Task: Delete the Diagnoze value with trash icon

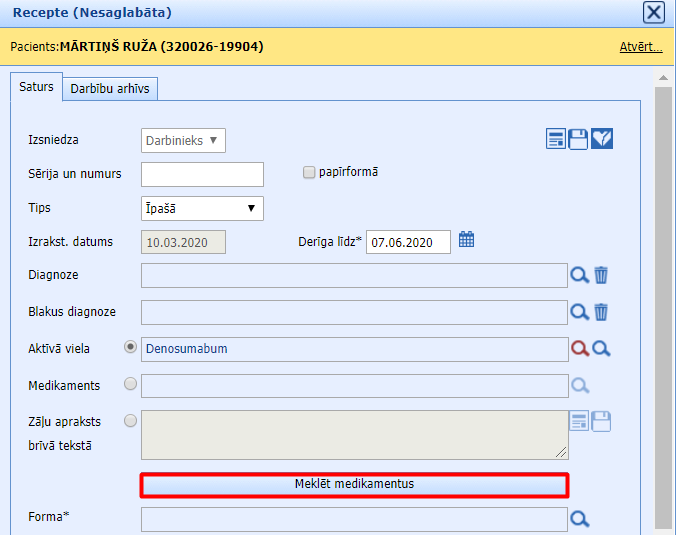Action: click(601, 275)
